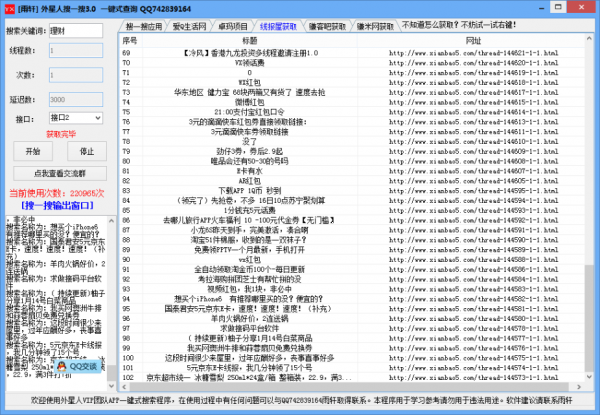Select row 97 求做接码平台软件

click(x=352, y=329)
